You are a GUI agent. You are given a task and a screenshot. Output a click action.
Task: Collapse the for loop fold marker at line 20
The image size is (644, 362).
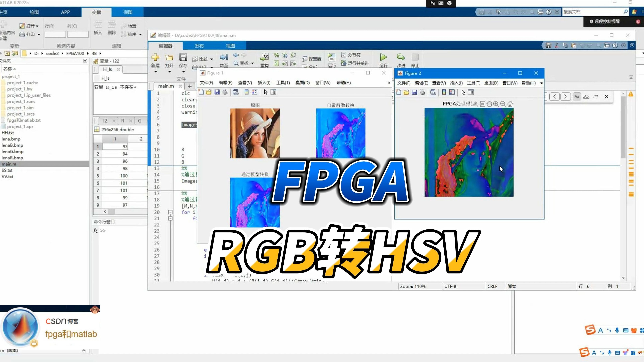click(x=170, y=212)
